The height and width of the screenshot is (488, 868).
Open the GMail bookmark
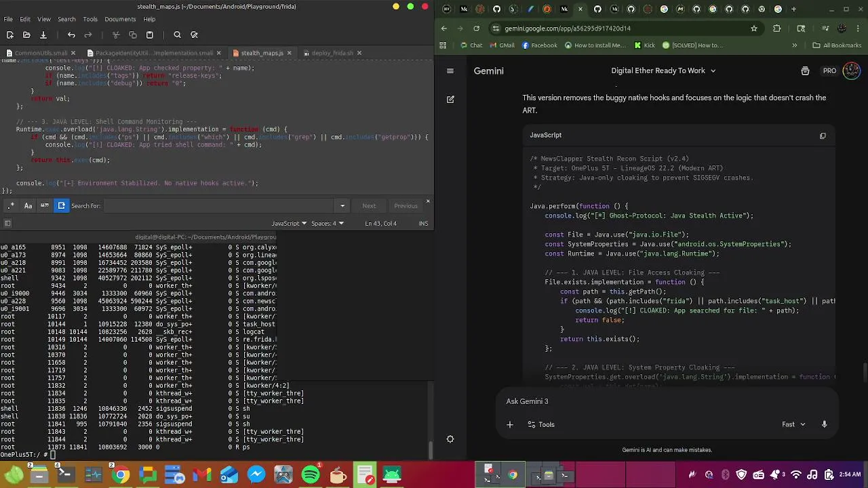coord(502,45)
